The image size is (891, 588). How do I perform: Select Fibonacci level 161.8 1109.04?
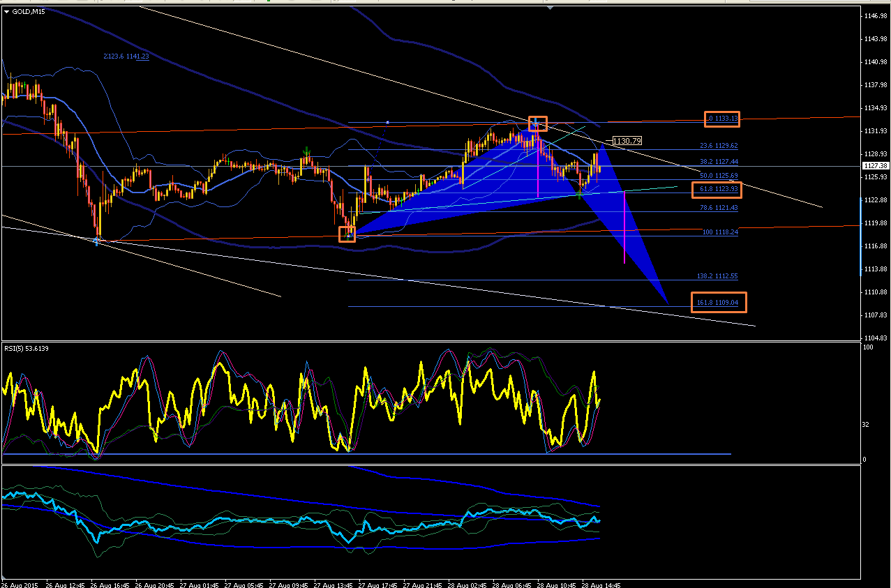[718, 303]
